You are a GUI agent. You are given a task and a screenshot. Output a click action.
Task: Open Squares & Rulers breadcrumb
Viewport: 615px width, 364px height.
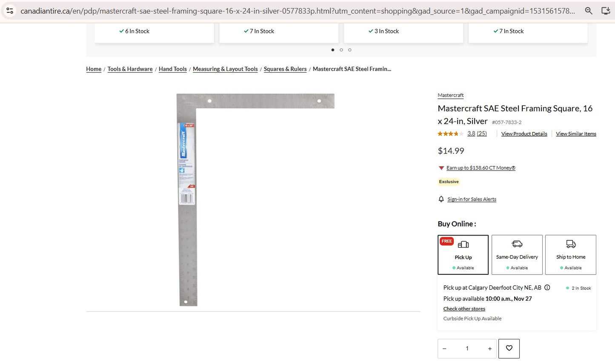(285, 69)
